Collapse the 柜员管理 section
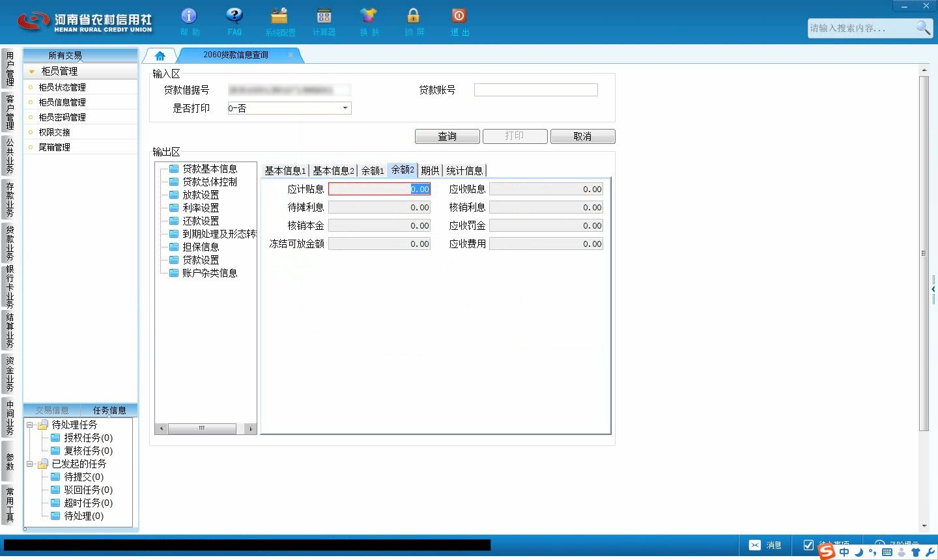Image resolution: width=938 pixels, height=560 pixels. (x=32, y=72)
